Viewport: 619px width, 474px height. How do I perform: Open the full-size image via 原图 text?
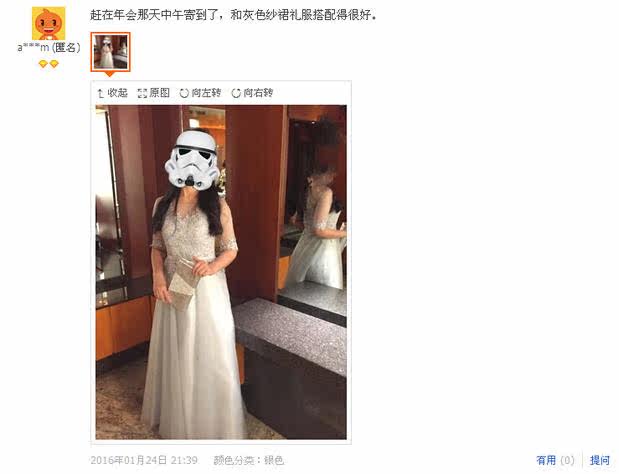[159, 93]
